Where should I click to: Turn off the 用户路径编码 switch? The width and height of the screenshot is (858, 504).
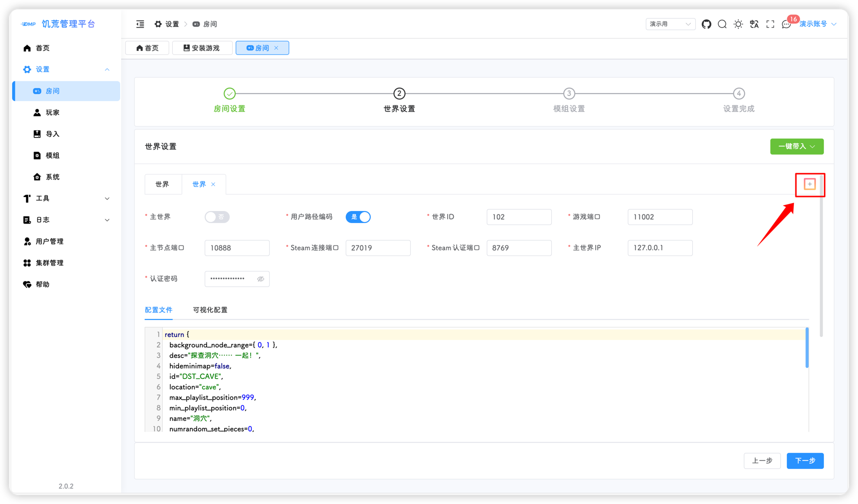pos(358,217)
